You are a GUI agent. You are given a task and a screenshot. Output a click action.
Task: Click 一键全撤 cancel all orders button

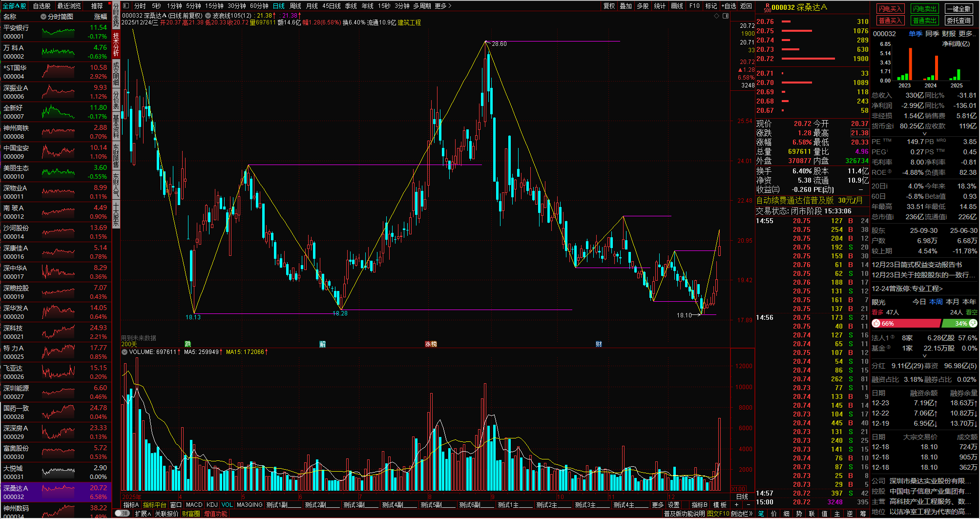click(x=959, y=9)
